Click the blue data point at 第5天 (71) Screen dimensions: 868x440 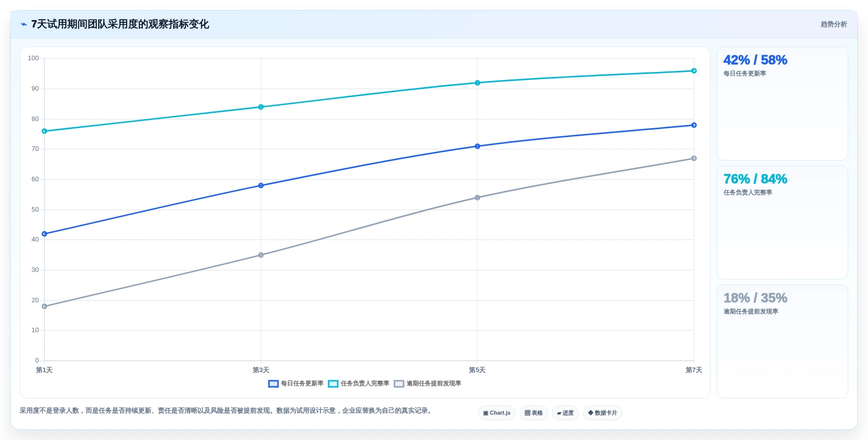click(x=478, y=146)
